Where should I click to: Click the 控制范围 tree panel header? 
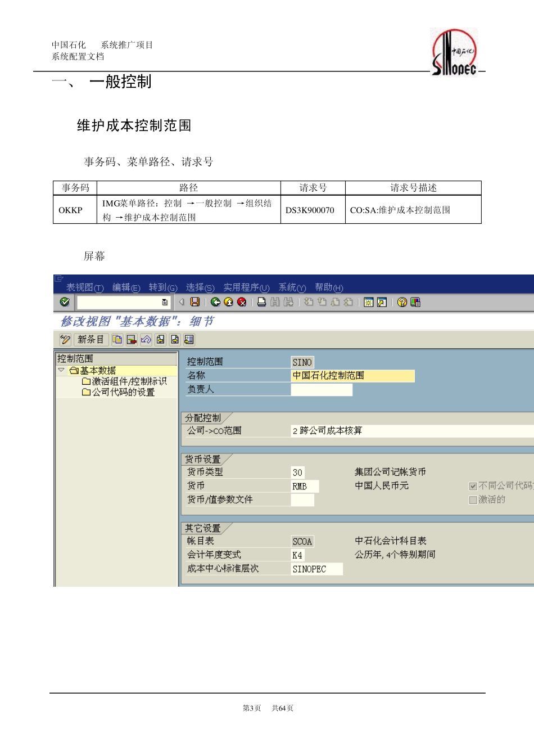pyautogui.click(x=116, y=358)
